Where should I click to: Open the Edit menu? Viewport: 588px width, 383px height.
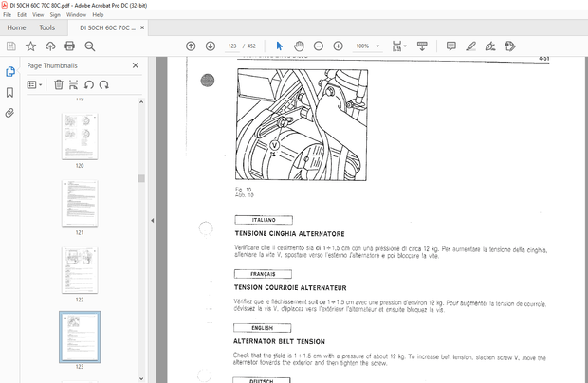22,15
